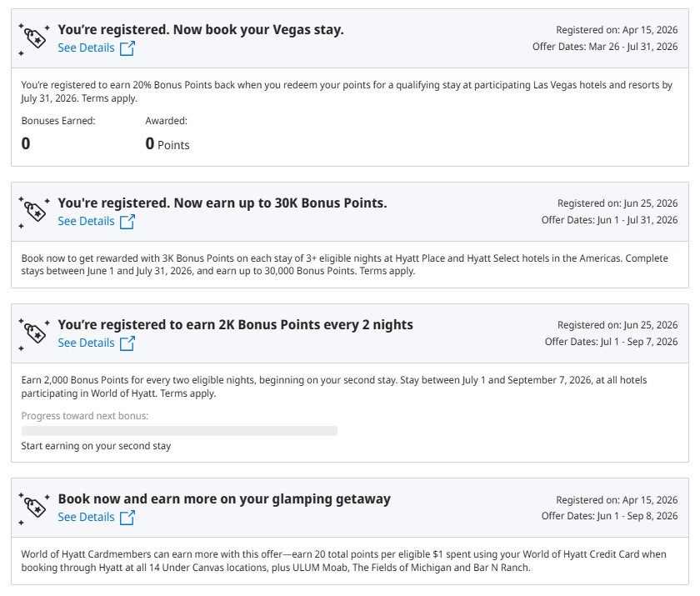Viewport: 700px width, 596px height.
Task: Click external-link icon in glamping getaway offer
Action: (x=127, y=517)
